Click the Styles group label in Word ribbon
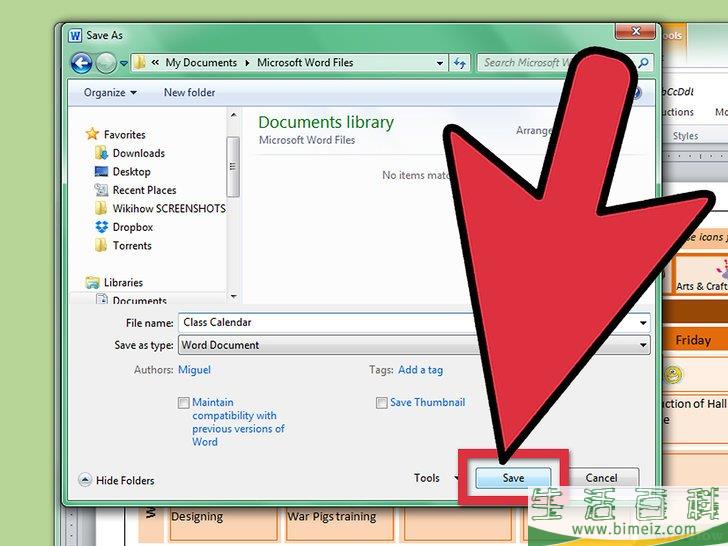Image resolution: width=728 pixels, height=546 pixels. tap(685, 136)
